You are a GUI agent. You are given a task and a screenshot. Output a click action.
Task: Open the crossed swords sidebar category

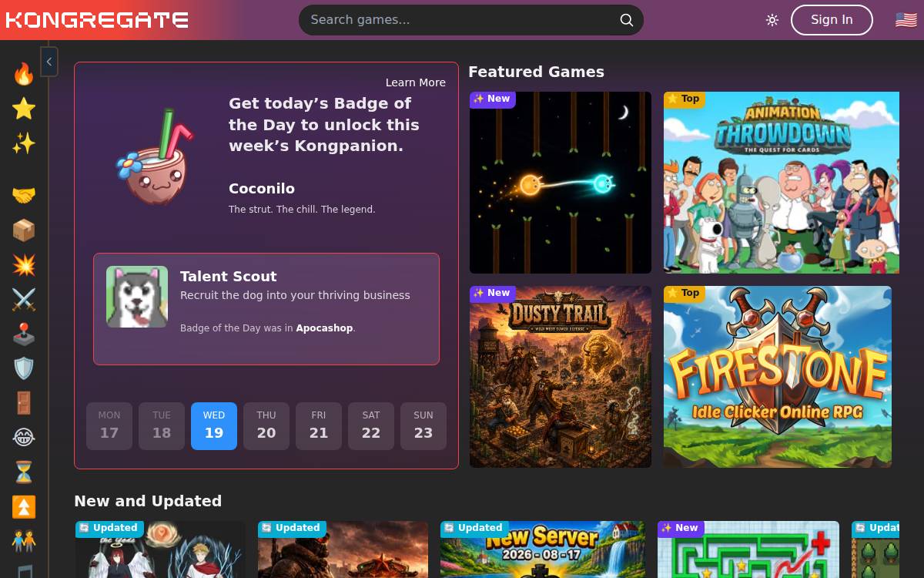point(24,300)
